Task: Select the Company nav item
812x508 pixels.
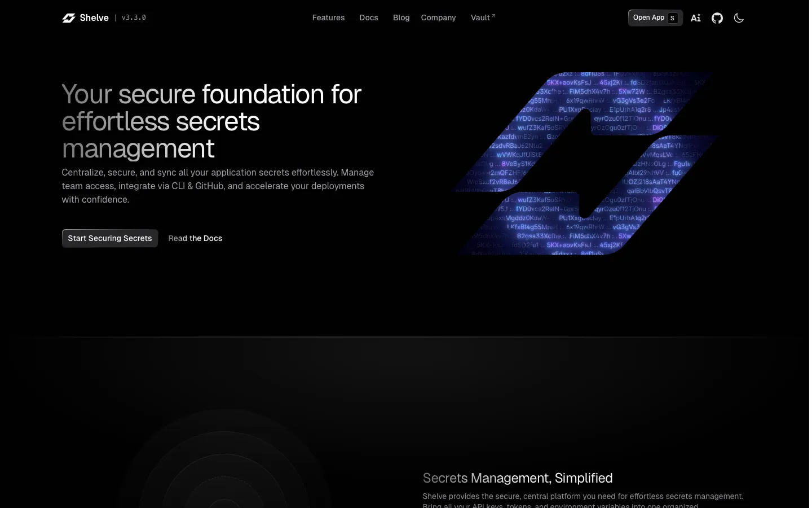Action: point(439,17)
